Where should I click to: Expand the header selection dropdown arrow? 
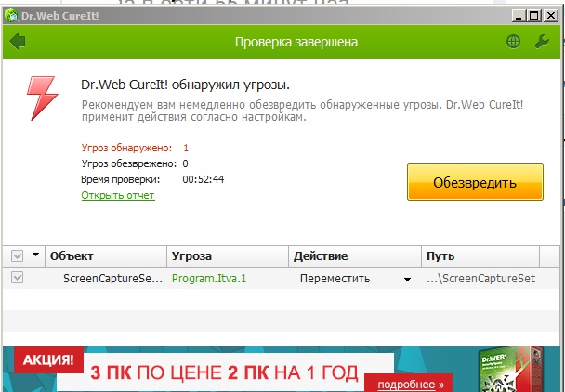pyautogui.click(x=35, y=255)
